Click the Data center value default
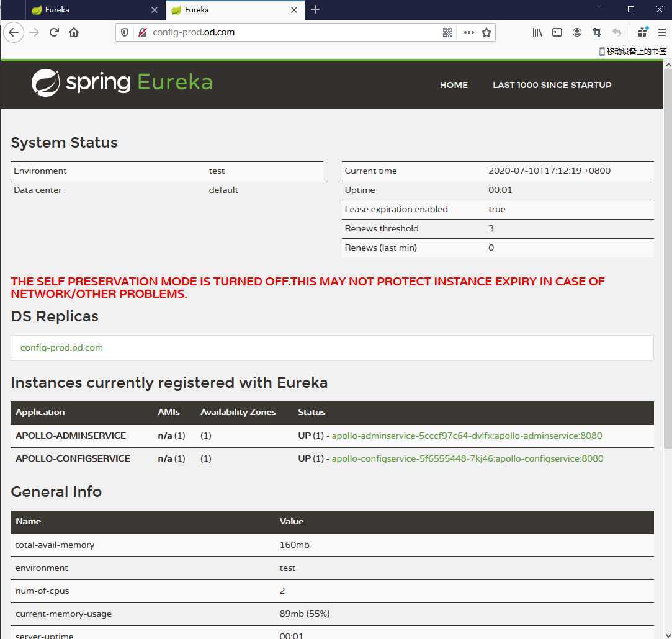This screenshot has height=639, width=672. coord(223,190)
